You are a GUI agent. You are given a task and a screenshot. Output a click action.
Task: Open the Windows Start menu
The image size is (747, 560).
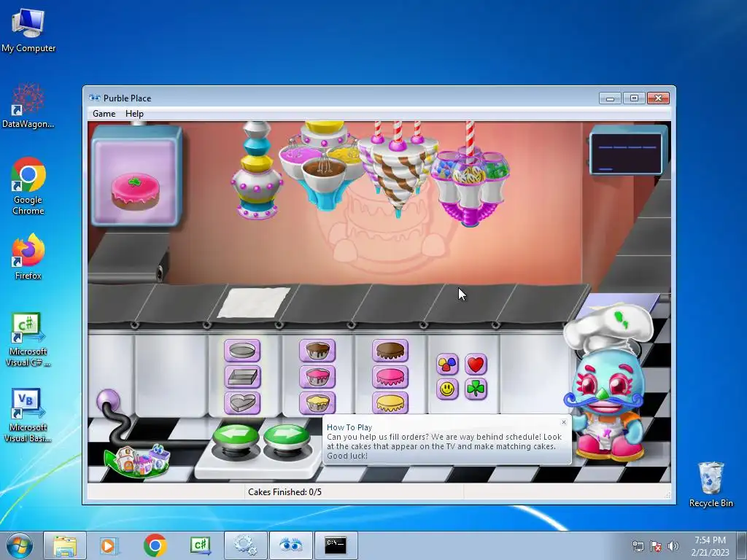pos(20,545)
